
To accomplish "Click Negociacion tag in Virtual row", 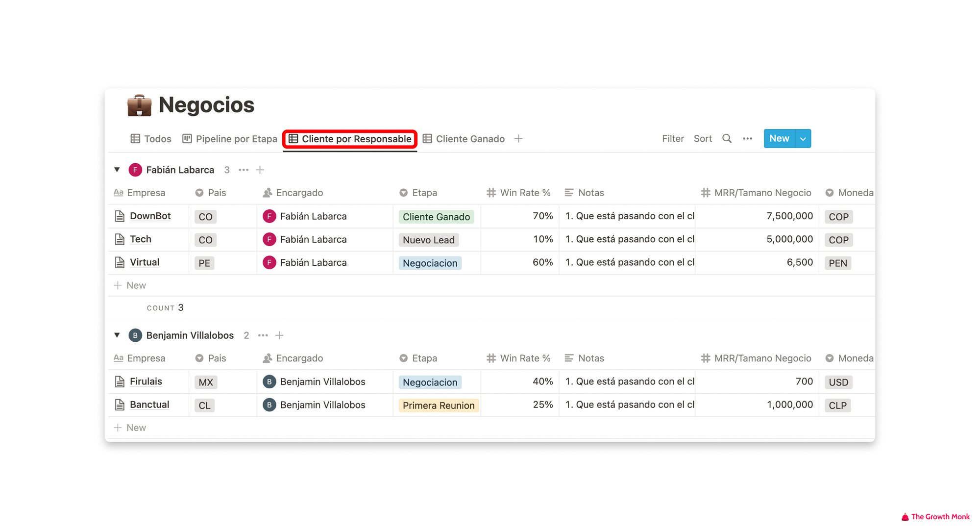I will (430, 263).
